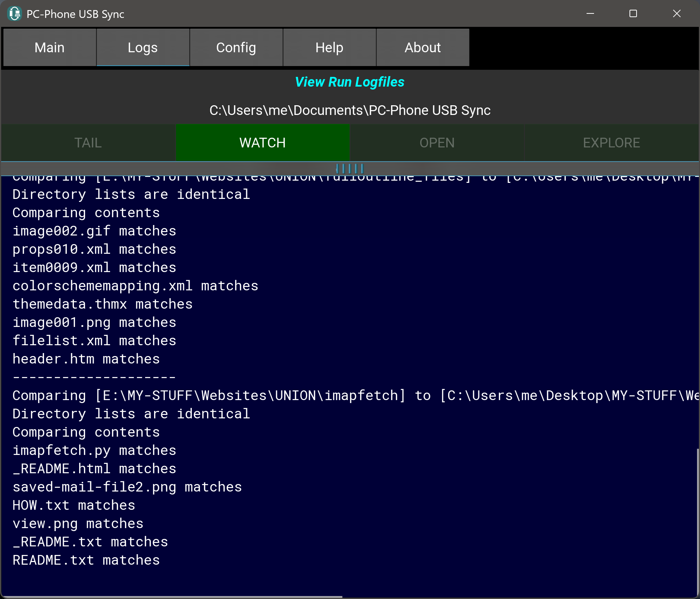The height and width of the screenshot is (599, 700).
Task: Minimize the PC-Phone USB Sync window
Action: [590, 14]
